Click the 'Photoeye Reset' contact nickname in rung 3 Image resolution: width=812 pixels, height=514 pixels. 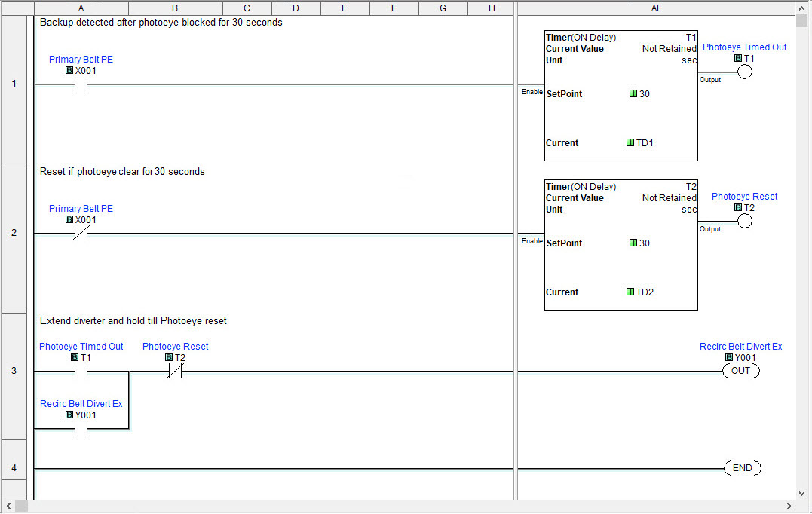coord(175,346)
